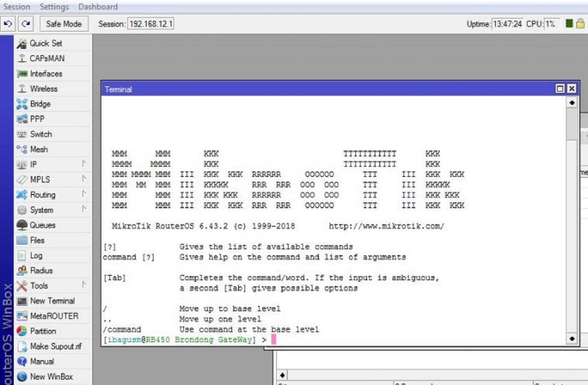Expand the IP submenu arrow
The height and width of the screenshot is (385, 588).
[84, 164]
